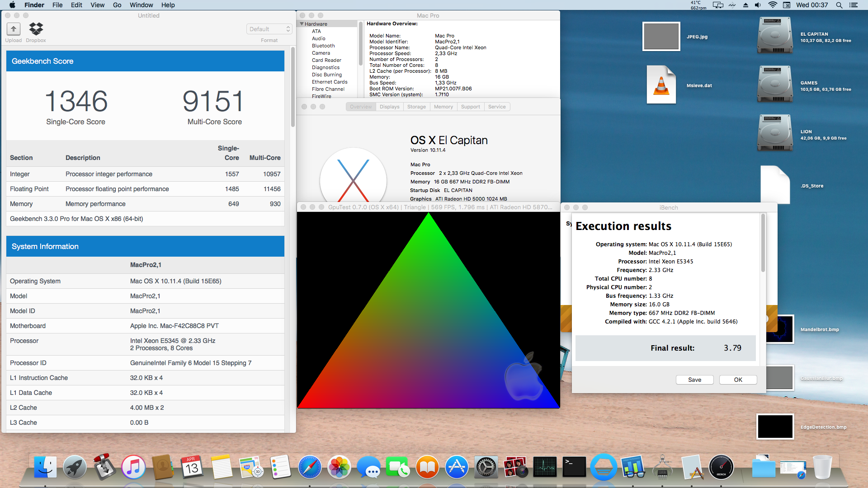
Task: Open the Help menu
Action: (x=168, y=5)
